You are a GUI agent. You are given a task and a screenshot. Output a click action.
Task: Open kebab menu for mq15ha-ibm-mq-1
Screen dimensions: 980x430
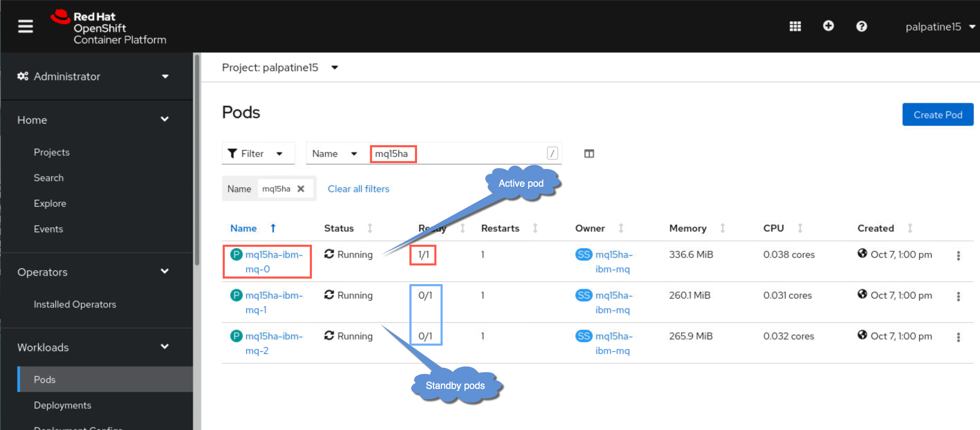(x=958, y=296)
